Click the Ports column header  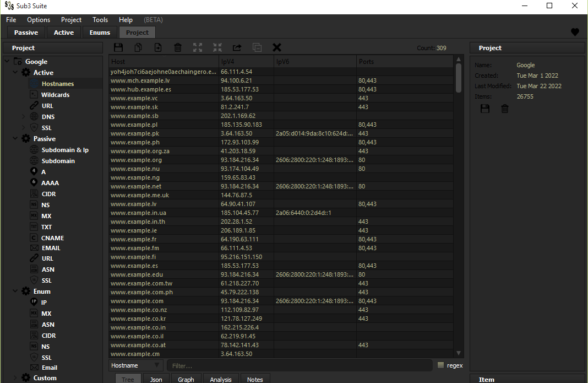coord(405,62)
